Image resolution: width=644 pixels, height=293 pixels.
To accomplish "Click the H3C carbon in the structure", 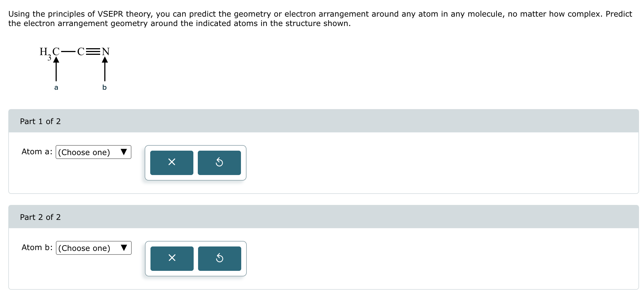I will tap(56, 52).
